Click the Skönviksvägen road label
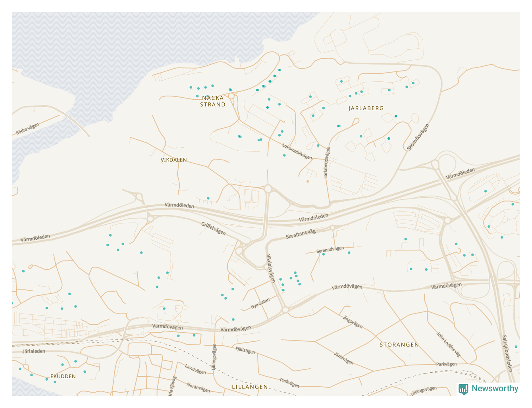The width and height of the screenshot is (532, 408). 418,137
